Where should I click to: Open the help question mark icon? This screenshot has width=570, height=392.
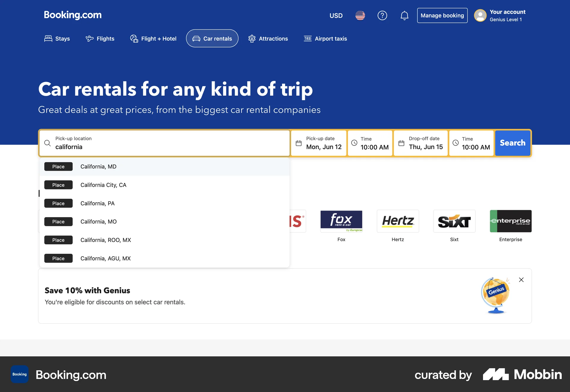click(x=382, y=15)
